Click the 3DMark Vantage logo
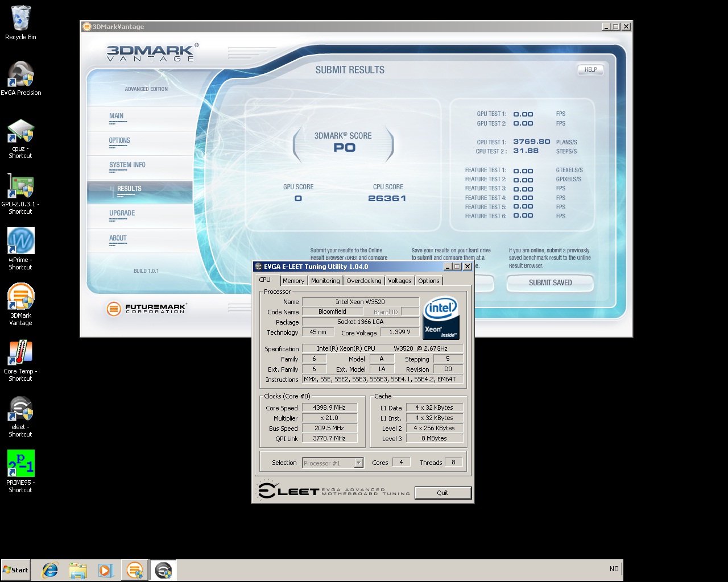The height and width of the screenshot is (582, 728). (152, 52)
